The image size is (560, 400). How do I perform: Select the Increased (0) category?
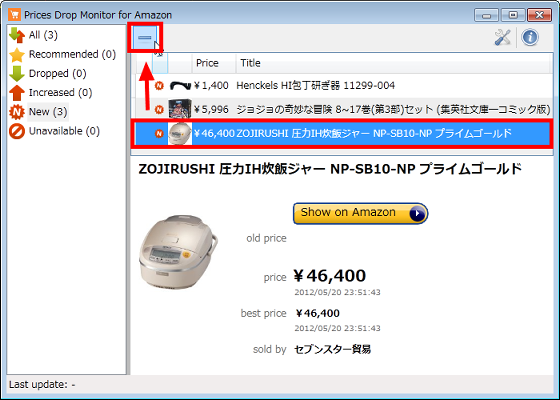pos(60,93)
